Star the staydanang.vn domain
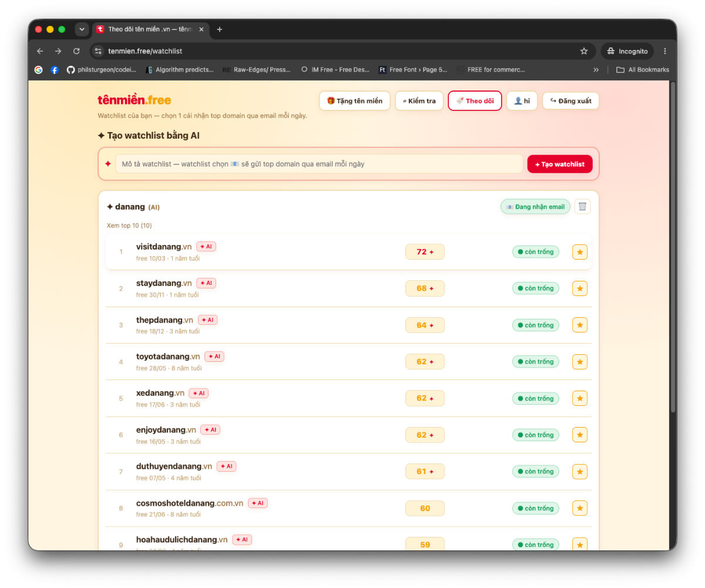This screenshot has height=588, width=705. pyautogui.click(x=580, y=288)
